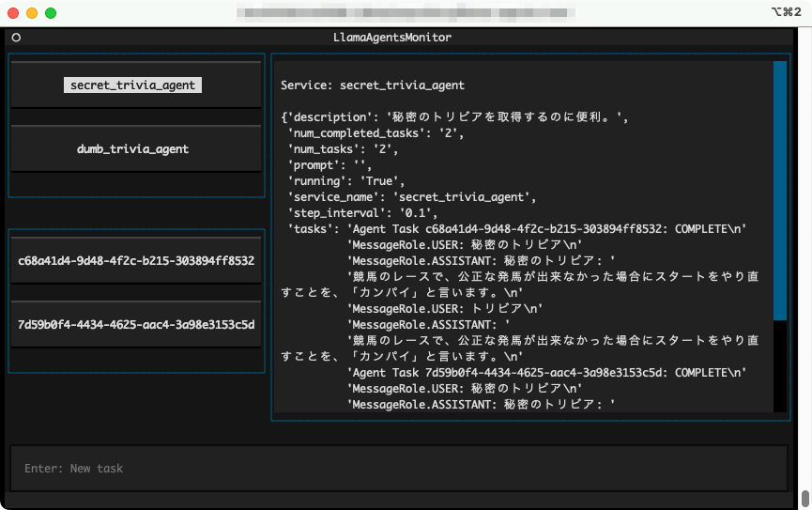Image resolution: width=812 pixels, height=510 pixels.
Task: Open task 7d59b0f4-4434-4625-aac4-3a98e3153c5d button
Action: tap(136, 324)
